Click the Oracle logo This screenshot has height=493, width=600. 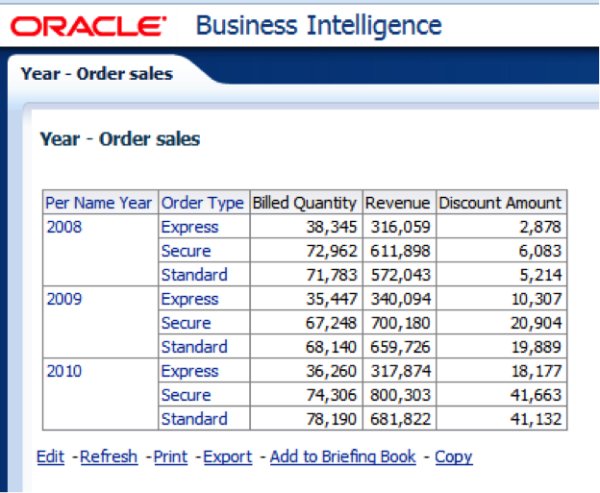(90, 25)
